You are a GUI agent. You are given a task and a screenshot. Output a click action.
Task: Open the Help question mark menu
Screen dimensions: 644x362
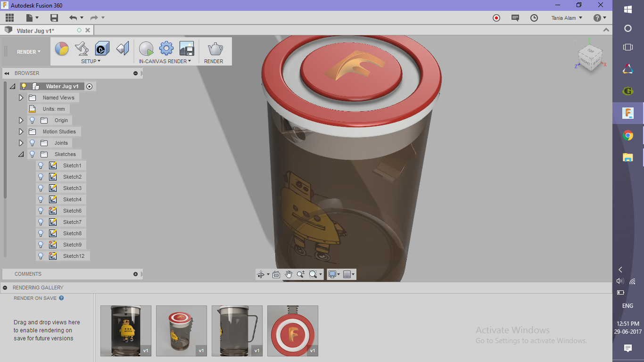(600, 18)
